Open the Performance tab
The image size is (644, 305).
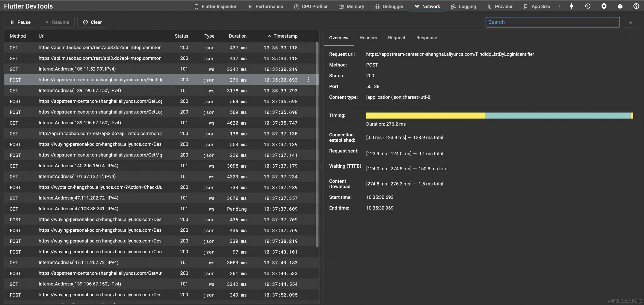click(x=265, y=7)
